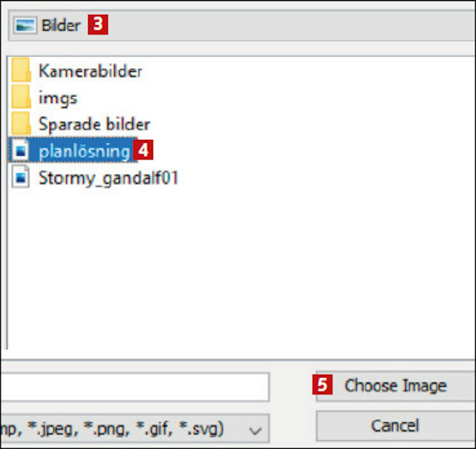
Task: Click the Stormy_gandalf01 image file icon
Action: [21, 178]
